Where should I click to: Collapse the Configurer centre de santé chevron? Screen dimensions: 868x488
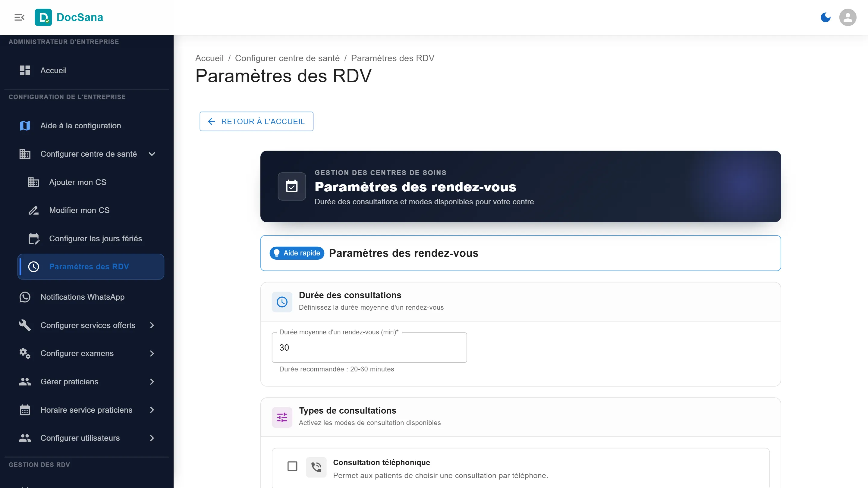152,154
